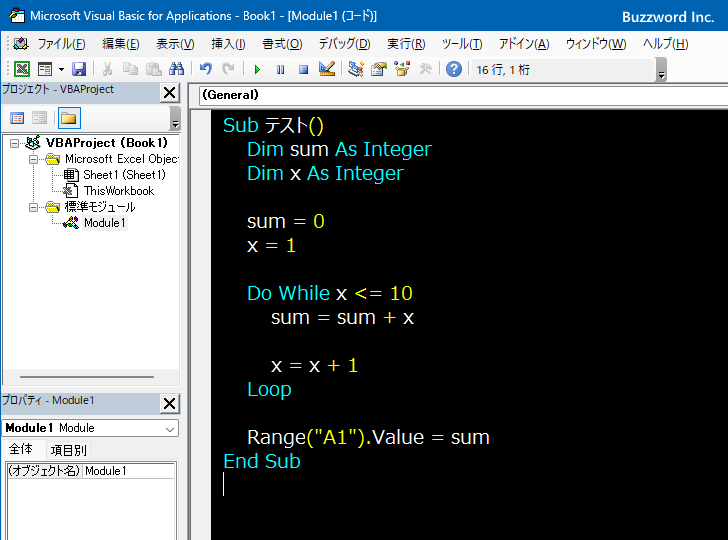Select ThisWorkbook in project tree
The width and height of the screenshot is (728, 540).
(119, 191)
